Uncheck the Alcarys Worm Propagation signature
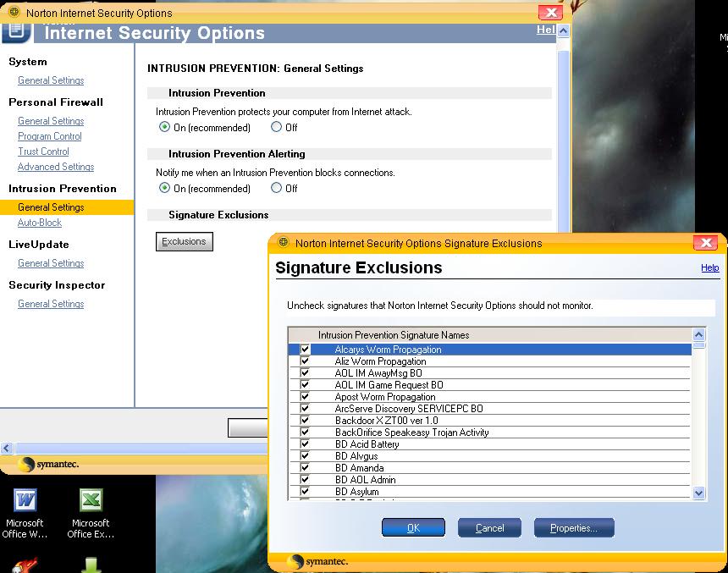This screenshot has height=573, width=728. pos(305,350)
